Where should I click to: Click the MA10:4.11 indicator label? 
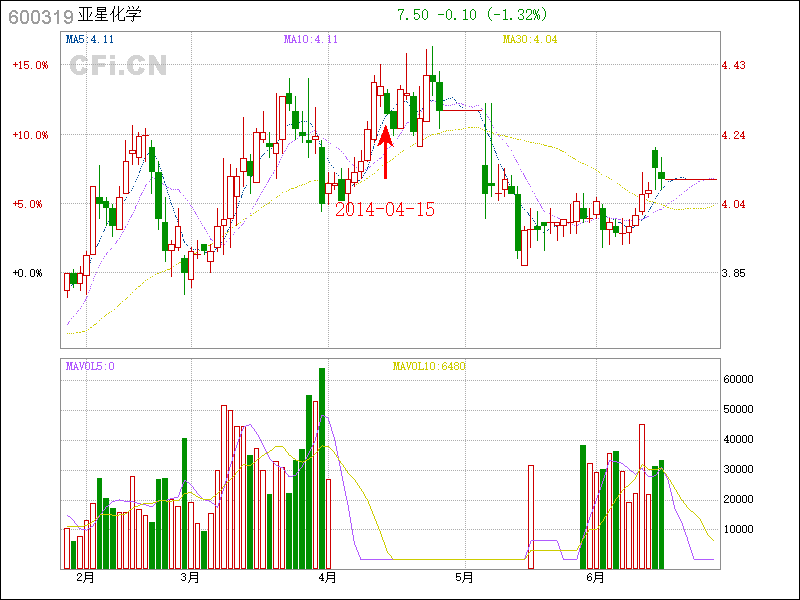pos(311,39)
